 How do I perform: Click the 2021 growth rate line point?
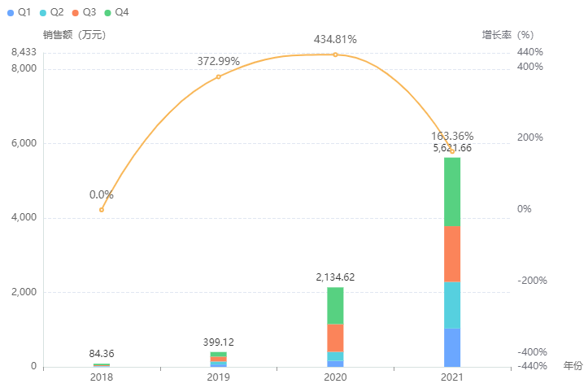click(452, 151)
